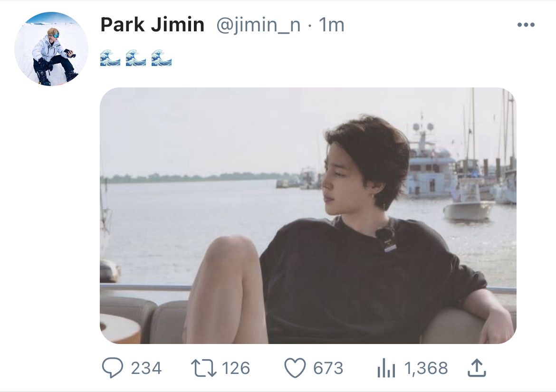Open the Park Jimin display name link
Viewport: 556px width, 392px height.
[152, 25]
